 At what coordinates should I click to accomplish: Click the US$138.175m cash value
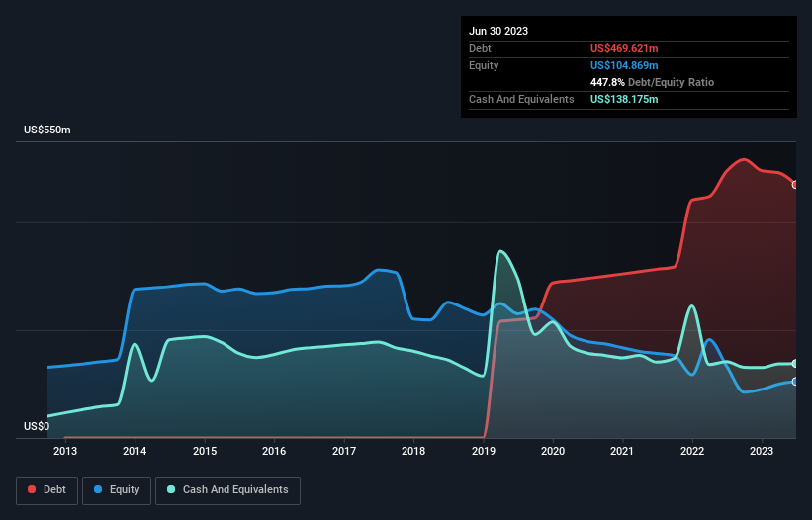point(624,99)
